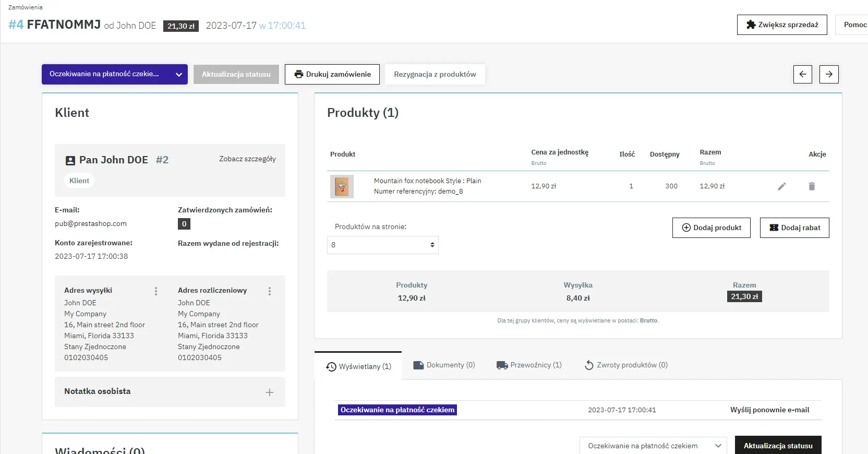Click Zobacz szczegóły customer link
Image resolution: width=868 pixels, height=454 pixels.
tap(247, 159)
